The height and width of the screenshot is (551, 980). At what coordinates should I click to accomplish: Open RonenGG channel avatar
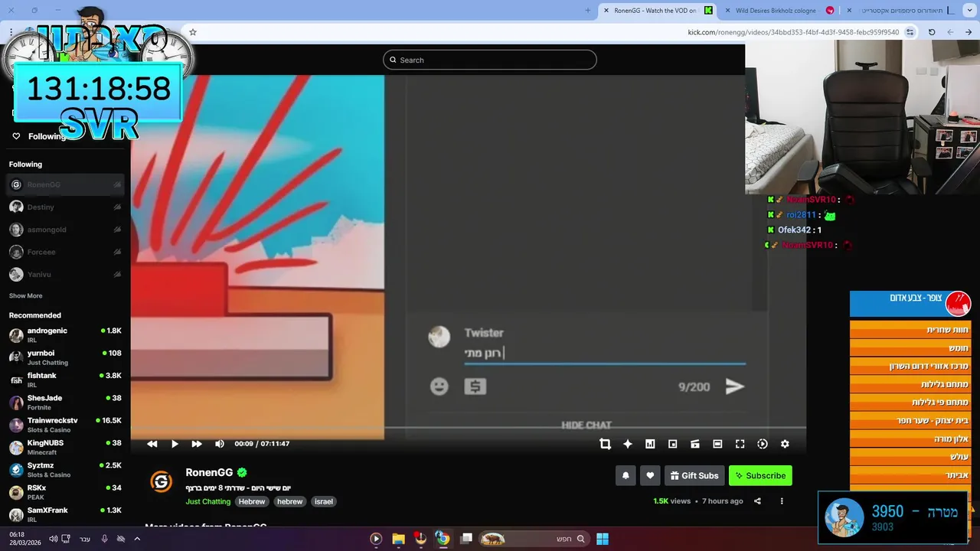161,481
